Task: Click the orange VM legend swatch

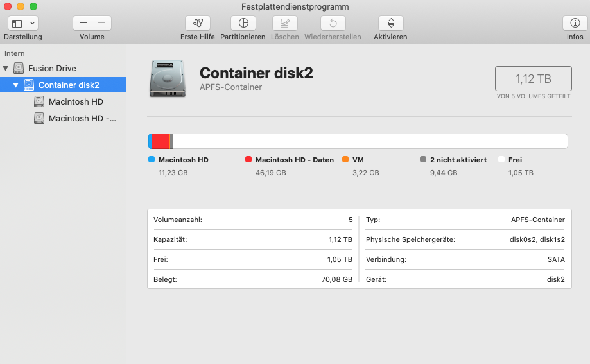Action: coord(345,160)
